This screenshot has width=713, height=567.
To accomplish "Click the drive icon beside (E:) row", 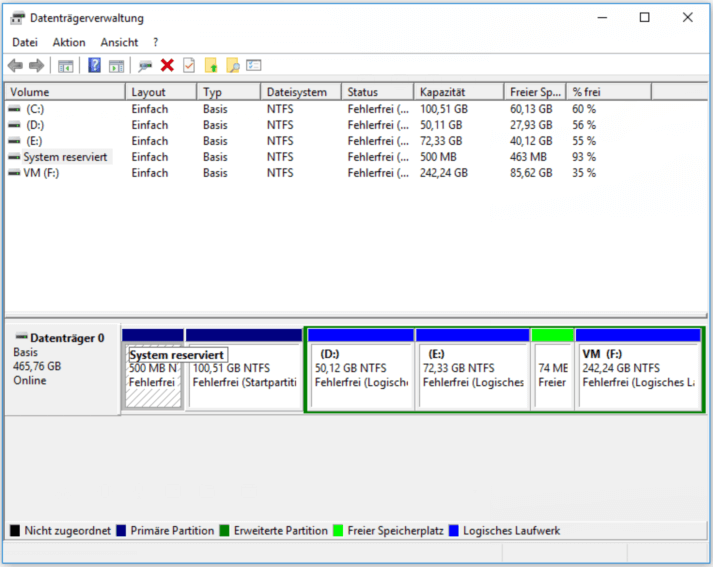I will coord(15,141).
